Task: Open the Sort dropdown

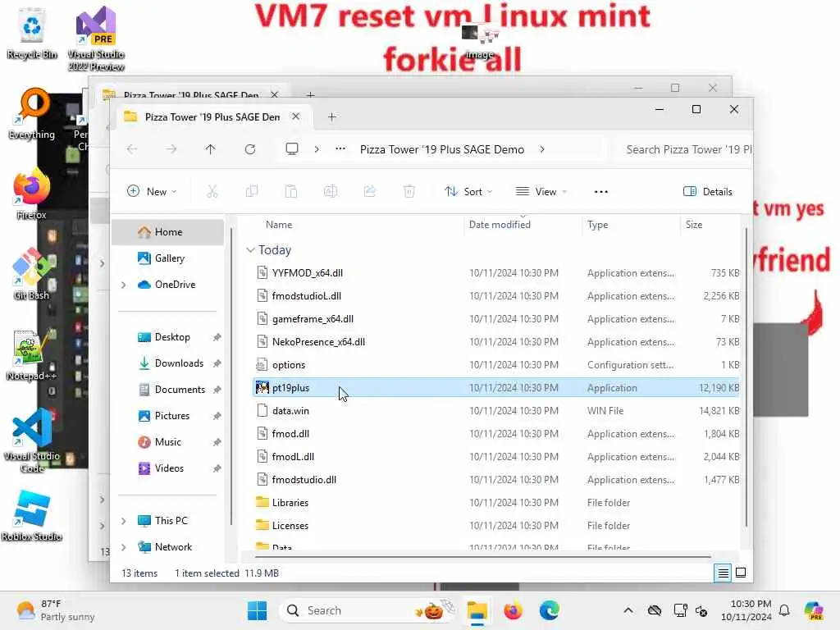Action: (x=468, y=191)
